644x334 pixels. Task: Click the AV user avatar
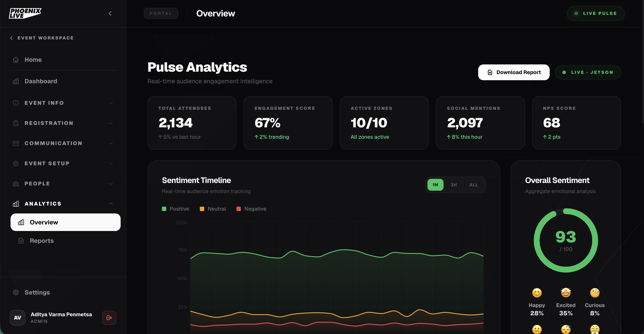(x=18, y=318)
